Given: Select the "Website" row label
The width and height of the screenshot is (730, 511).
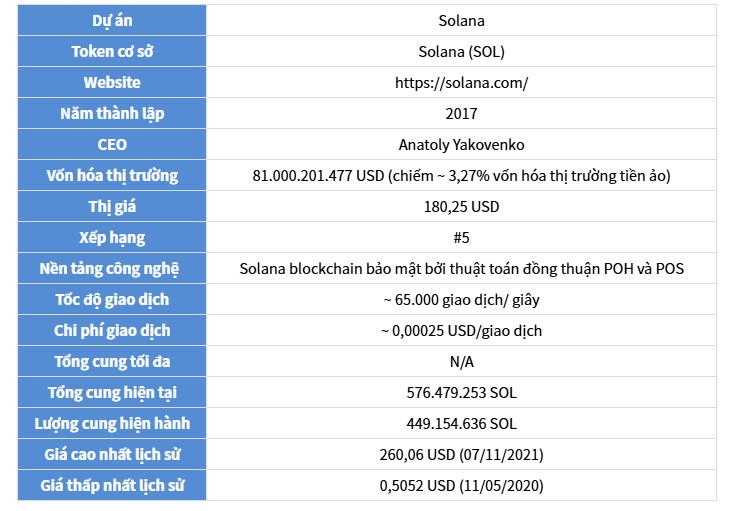Looking at the screenshot, I should [x=112, y=83].
